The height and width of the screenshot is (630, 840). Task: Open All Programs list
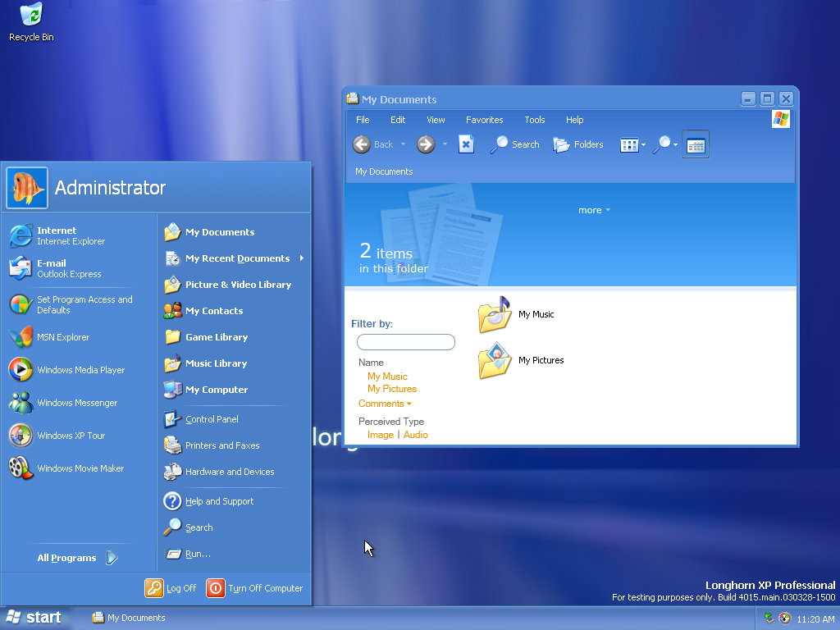pos(77,558)
